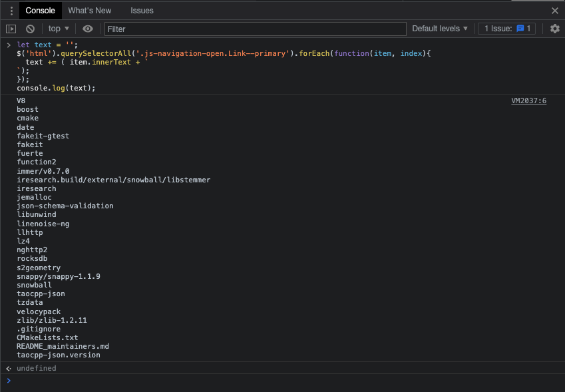Select the 'lz4' output line
The width and height of the screenshot is (565, 392).
tap(23, 241)
